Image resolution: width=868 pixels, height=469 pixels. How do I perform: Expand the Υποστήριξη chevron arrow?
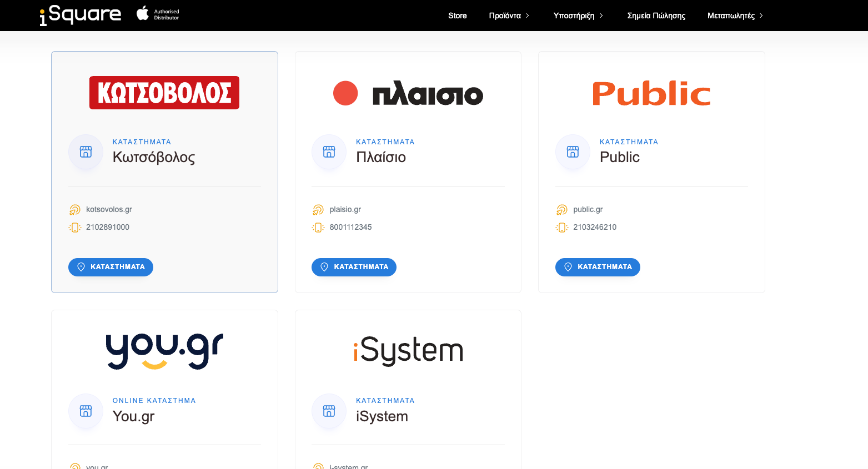pyautogui.click(x=601, y=16)
